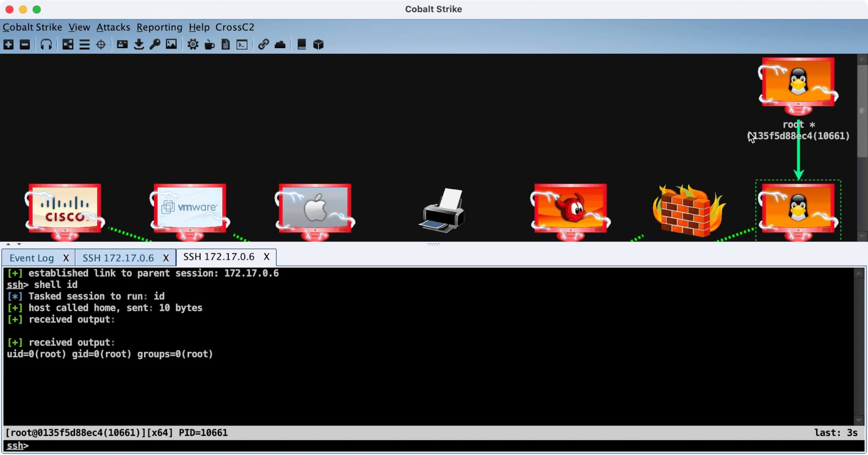Switch to the session table list icon
Viewport: 868px width, 455px height.
coord(84,45)
